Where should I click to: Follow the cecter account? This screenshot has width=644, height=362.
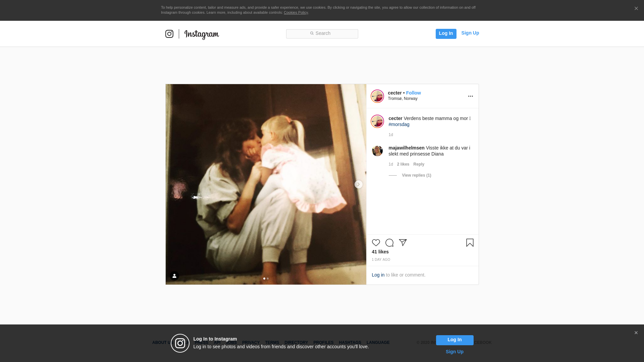click(x=413, y=93)
